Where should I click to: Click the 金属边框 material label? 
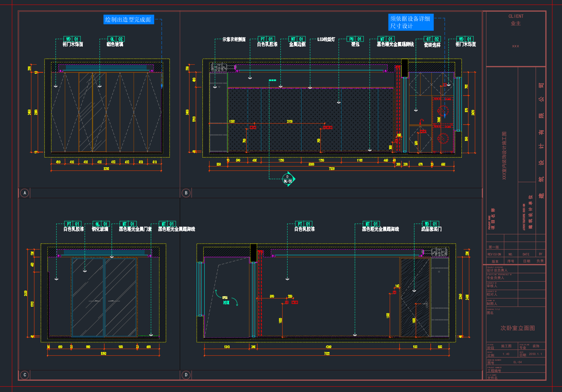click(x=297, y=44)
